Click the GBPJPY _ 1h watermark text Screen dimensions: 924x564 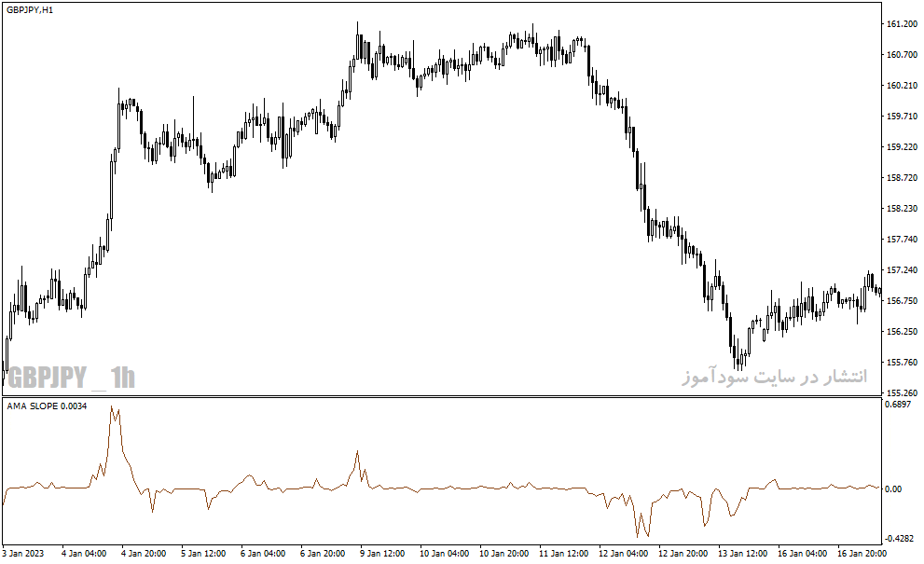coord(71,378)
